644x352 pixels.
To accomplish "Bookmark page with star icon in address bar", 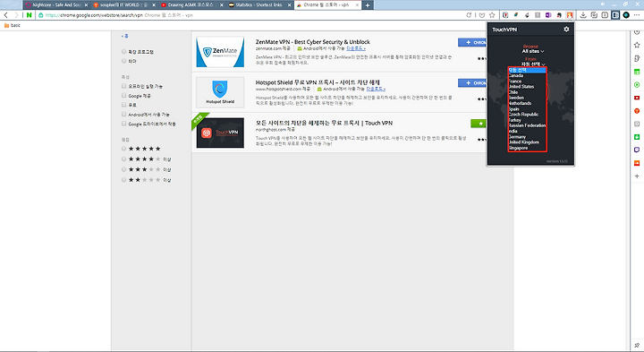I will [x=492, y=15].
